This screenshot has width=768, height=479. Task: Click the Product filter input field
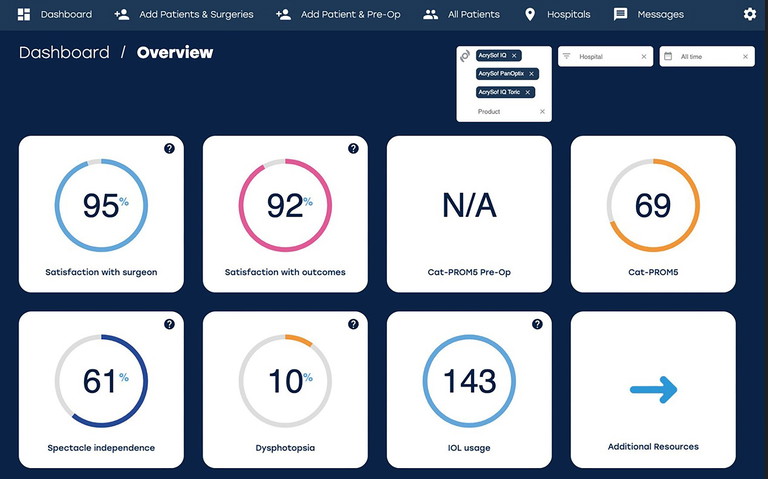[505, 112]
